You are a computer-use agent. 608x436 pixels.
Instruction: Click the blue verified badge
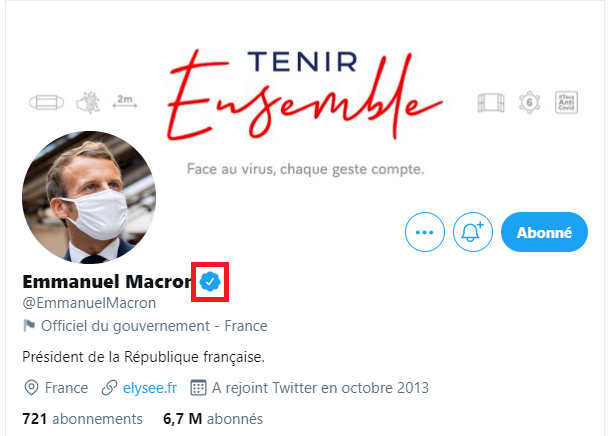[x=210, y=282]
